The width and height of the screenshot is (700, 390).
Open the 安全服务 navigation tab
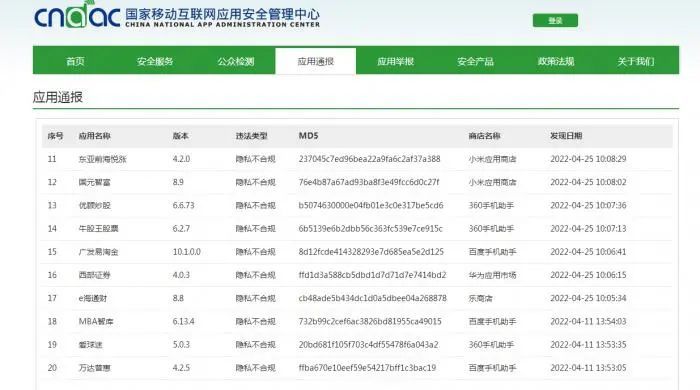[155, 62]
